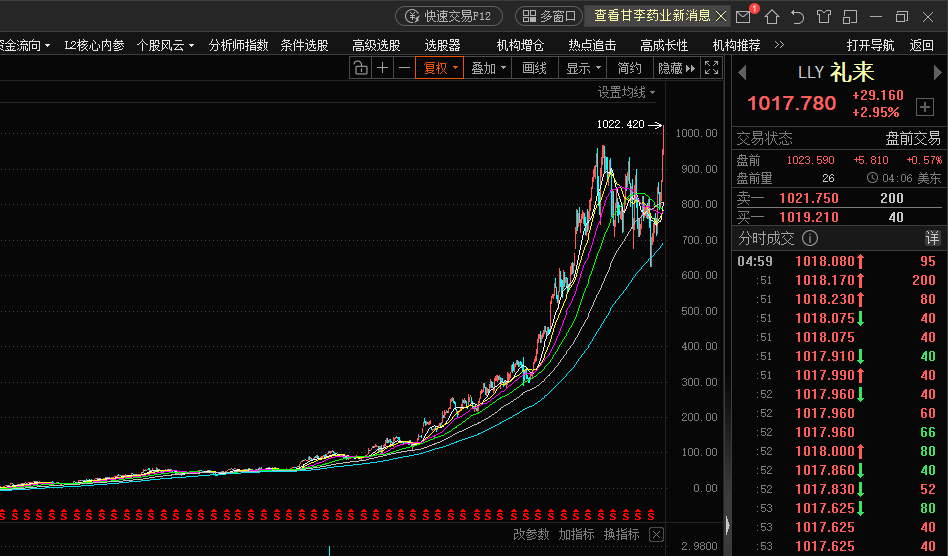Open the 热点追击 menu item
948x556 pixels.
tap(592, 45)
